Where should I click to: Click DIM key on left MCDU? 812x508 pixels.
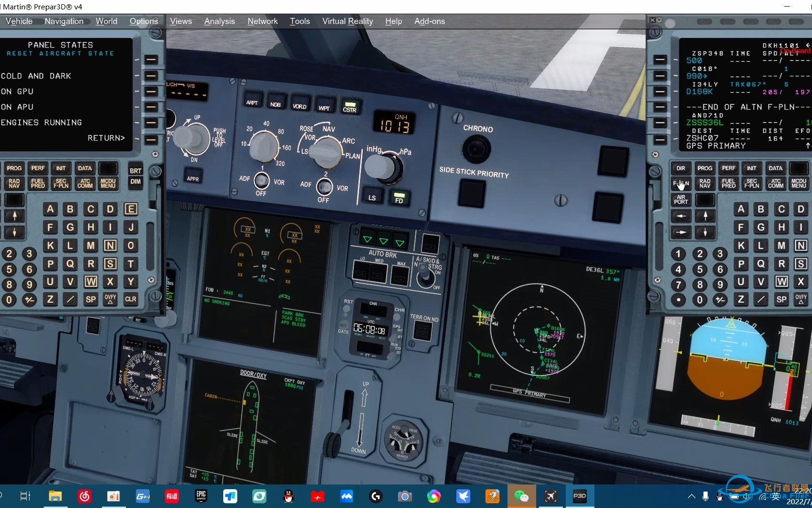click(x=135, y=182)
